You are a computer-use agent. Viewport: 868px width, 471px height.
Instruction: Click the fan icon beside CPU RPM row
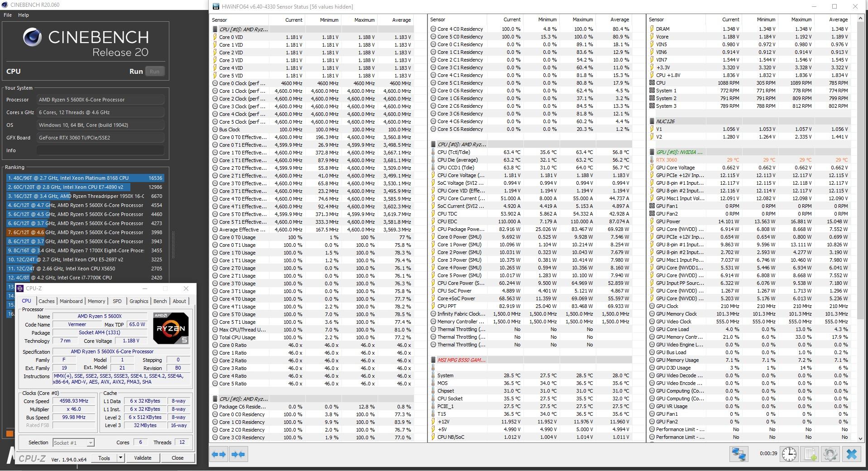click(652, 83)
